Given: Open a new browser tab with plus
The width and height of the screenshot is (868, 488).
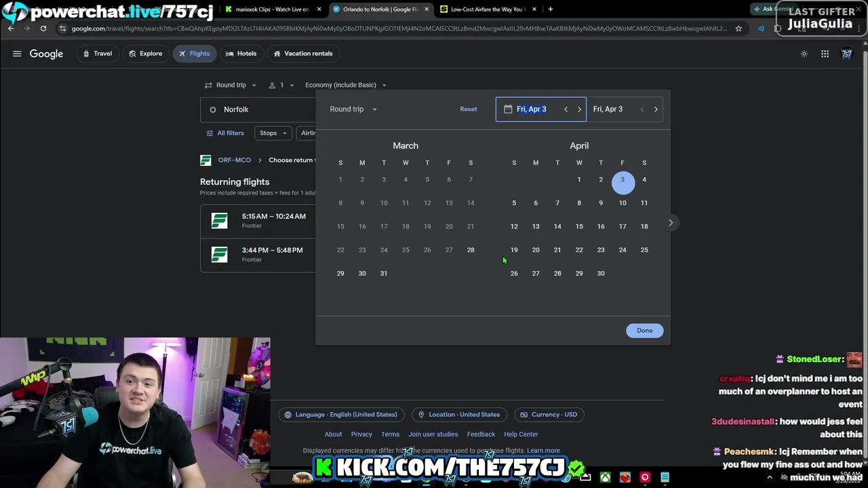Looking at the screenshot, I should click(551, 9).
